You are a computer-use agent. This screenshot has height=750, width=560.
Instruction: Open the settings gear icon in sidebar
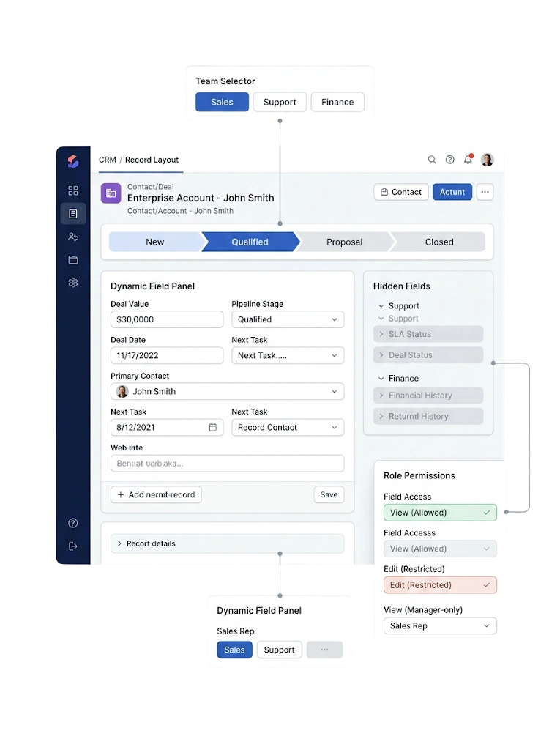[x=73, y=283]
